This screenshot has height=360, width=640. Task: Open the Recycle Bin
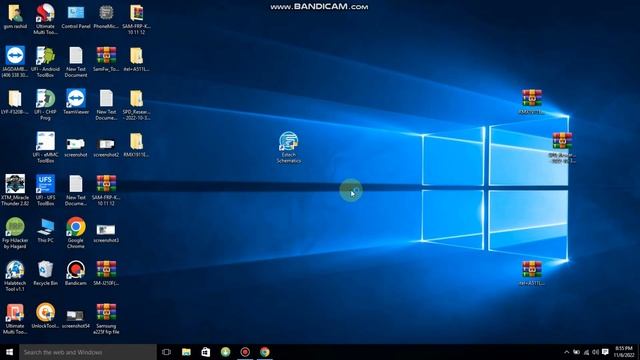tap(45, 273)
